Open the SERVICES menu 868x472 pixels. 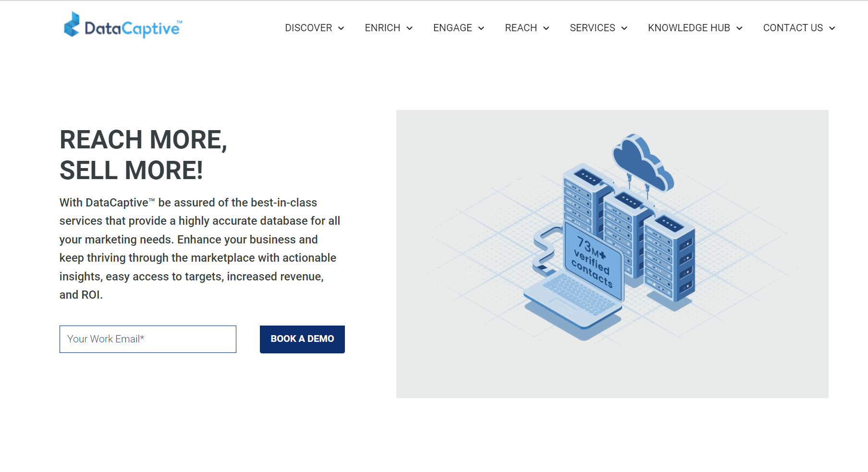pyautogui.click(x=592, y=28)
